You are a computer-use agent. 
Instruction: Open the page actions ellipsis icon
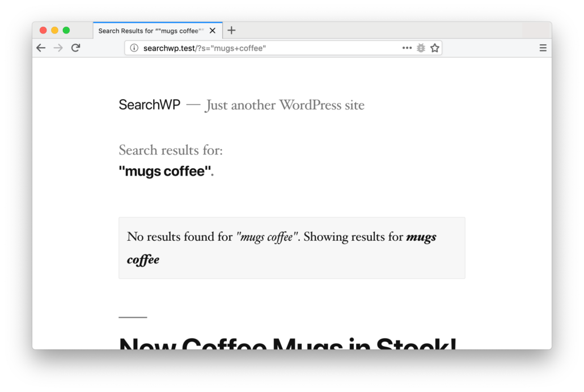point(407,48)
